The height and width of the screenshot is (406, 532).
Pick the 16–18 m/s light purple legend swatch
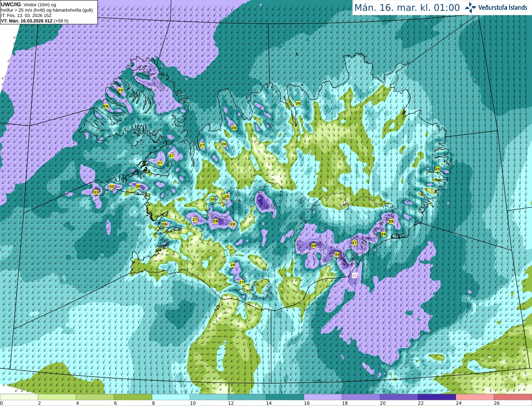pos(323,397)
